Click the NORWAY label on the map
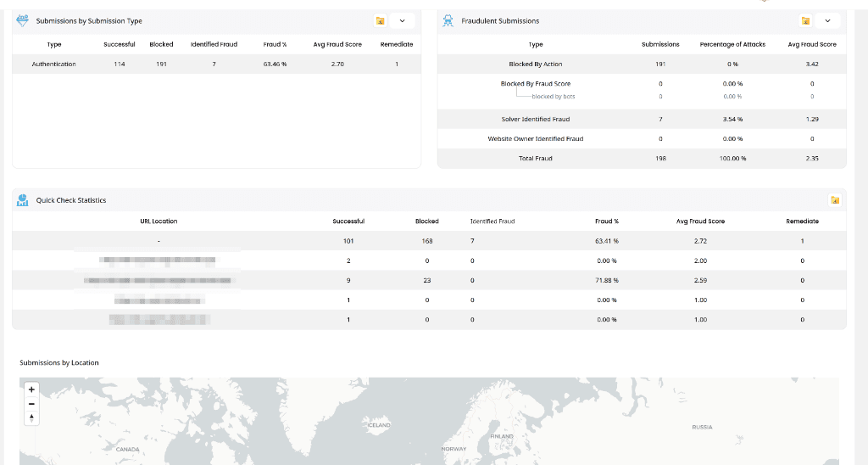The height and width of the screenshot is (465, 868). coord(454,448)
